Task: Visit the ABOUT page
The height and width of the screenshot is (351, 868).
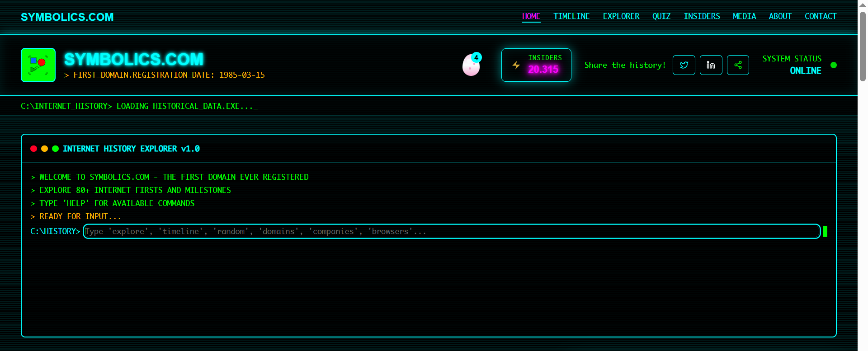Action: coord(780,16)
